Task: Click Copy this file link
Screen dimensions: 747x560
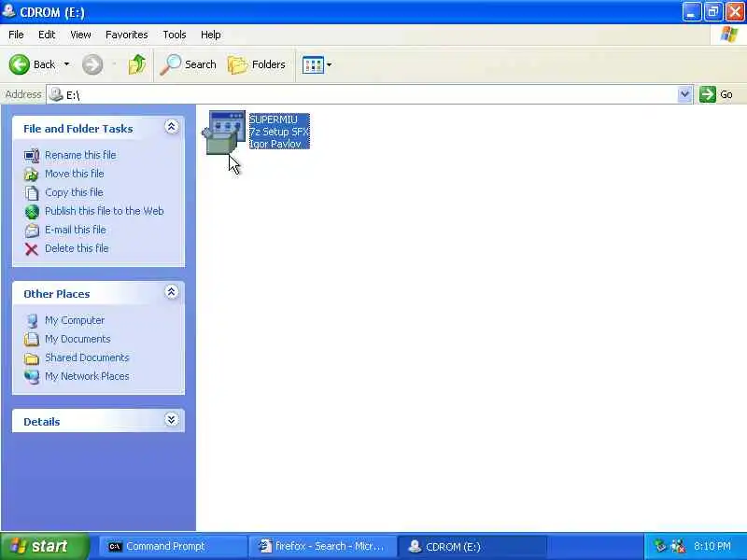Action: pos(74,192)
